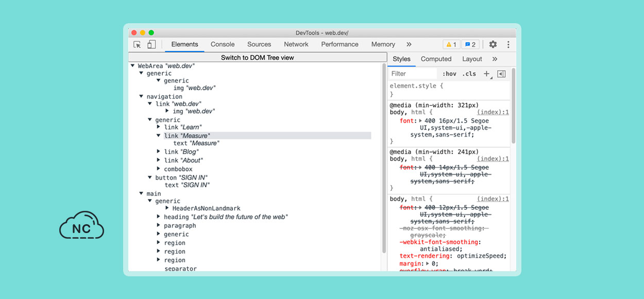Open DevTools settings gear

[x=493, y=45]
